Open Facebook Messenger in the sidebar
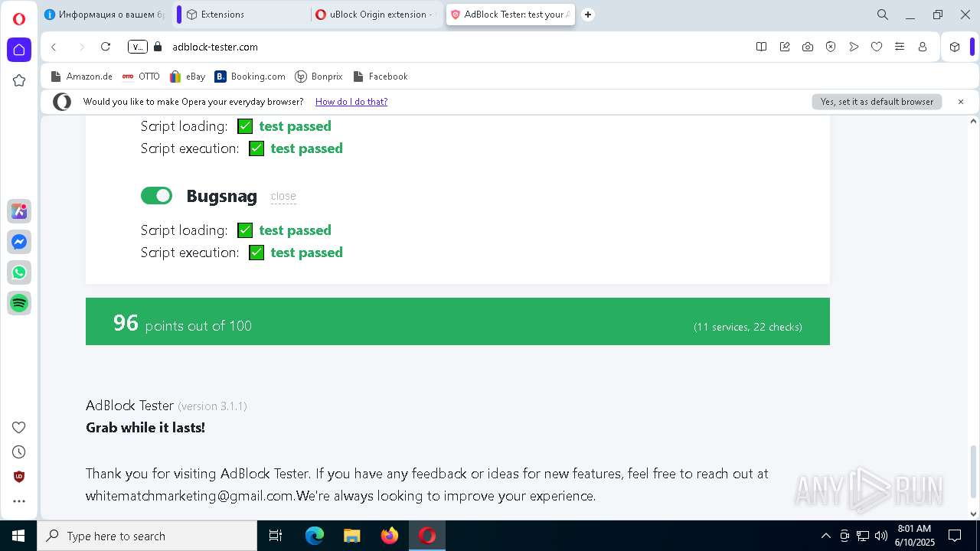The height and width of the screenshot is (551, 980). tap(19, 242)
